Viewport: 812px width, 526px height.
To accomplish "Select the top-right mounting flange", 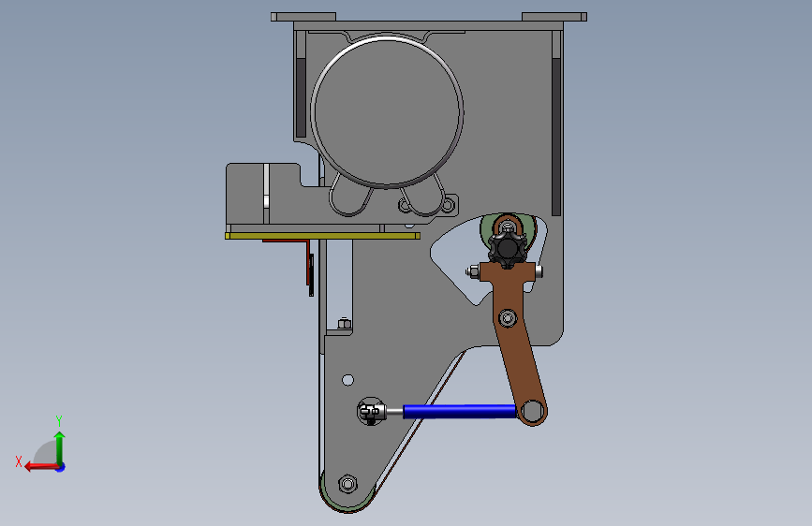I will coord(554,17).
